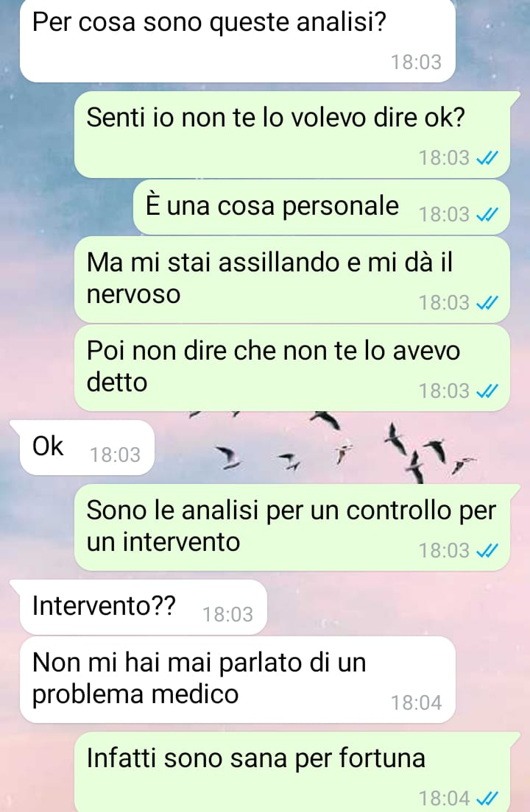Viewport: 530px width, 812px height.
Task: Tap the read ticks on 'Infatti sono sana per fortuna'
Action: pos(487,798)
